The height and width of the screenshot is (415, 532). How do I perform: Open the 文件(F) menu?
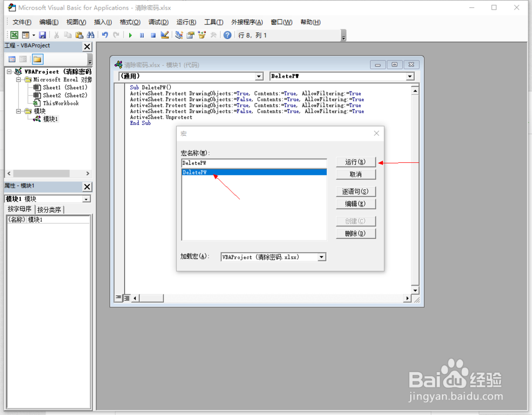click(22, 22)
